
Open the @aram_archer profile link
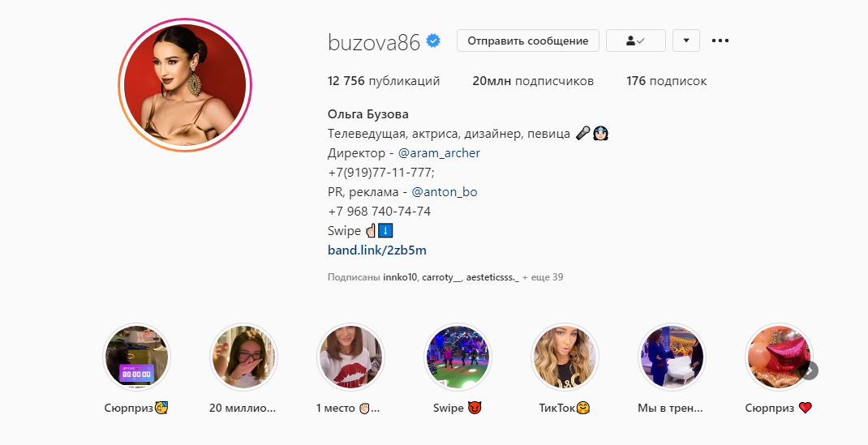pos(439,153)
